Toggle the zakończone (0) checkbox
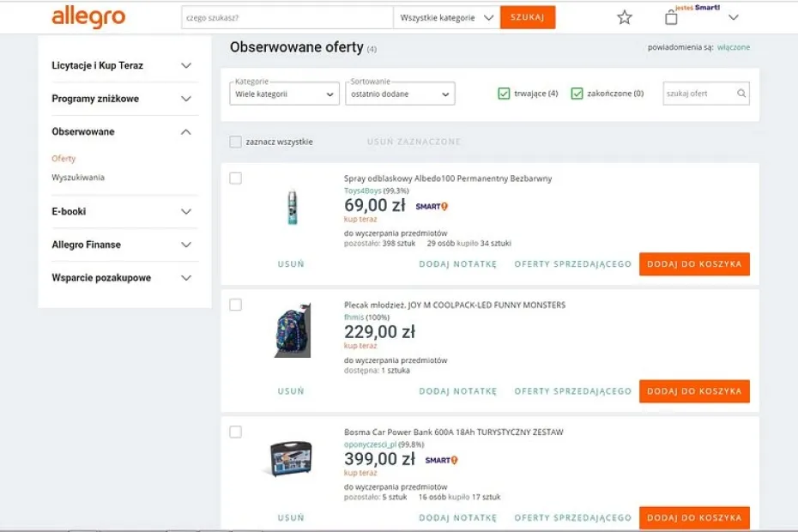798x532 pixels. tap(577, 94)
